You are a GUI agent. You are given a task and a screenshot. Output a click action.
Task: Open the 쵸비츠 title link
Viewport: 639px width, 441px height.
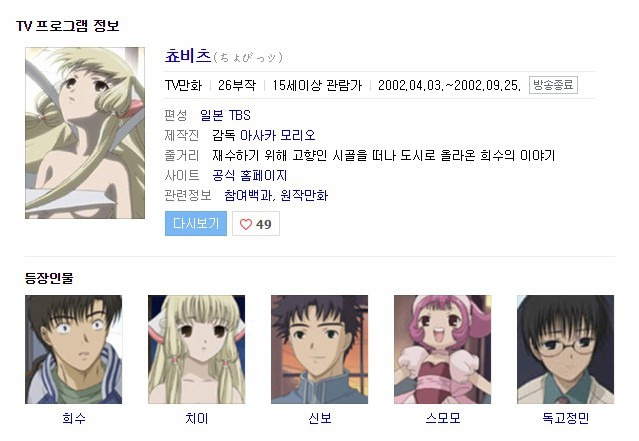[188, 55]
